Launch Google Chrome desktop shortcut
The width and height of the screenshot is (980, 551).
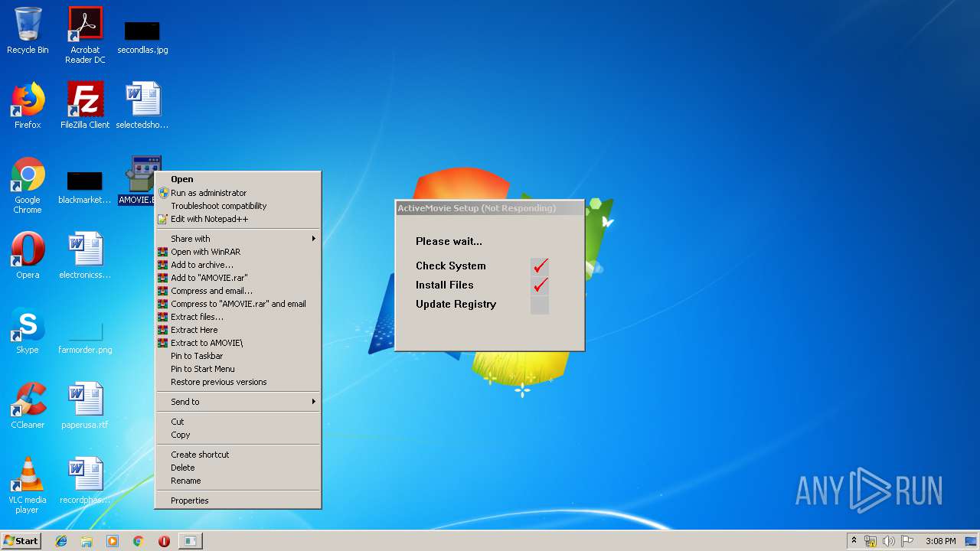tap(28, 185)
